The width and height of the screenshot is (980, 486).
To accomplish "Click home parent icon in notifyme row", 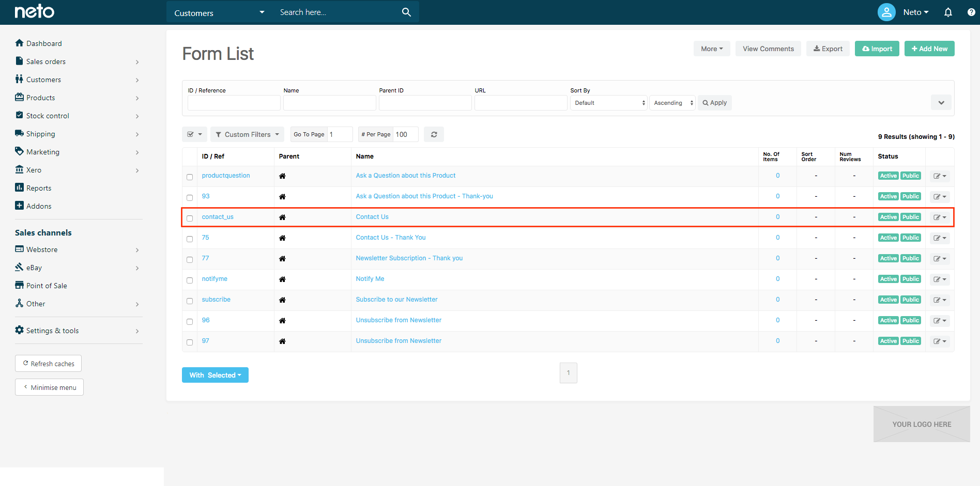I will click(x=282, y=279).
